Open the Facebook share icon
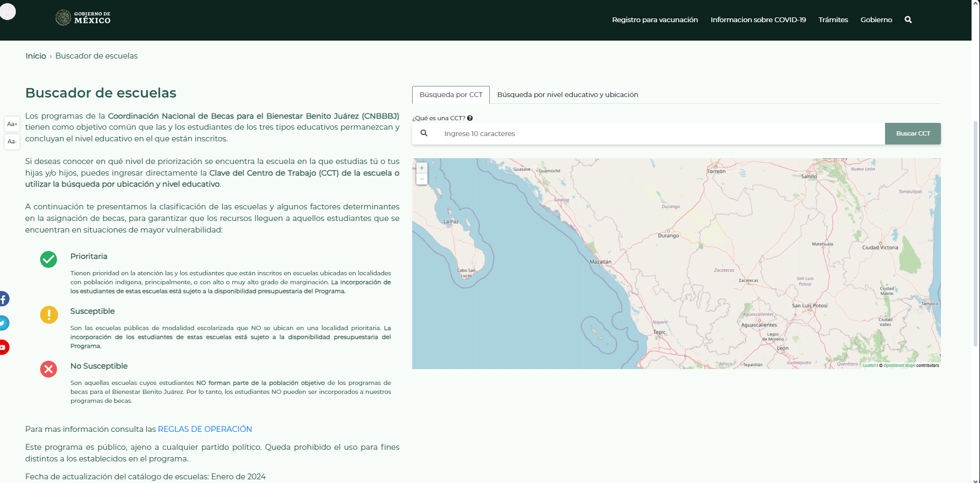Image resolution: width=980 pixels, height=483 pixels. click(4, 299)
